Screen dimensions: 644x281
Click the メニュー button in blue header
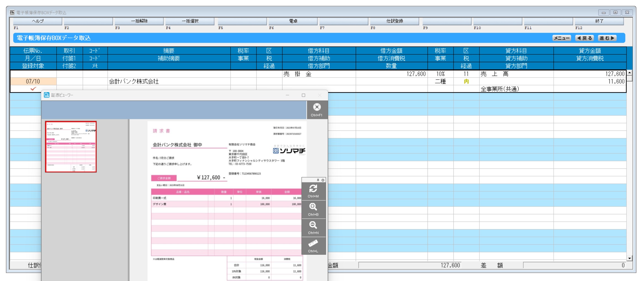(x=562, y=38)
